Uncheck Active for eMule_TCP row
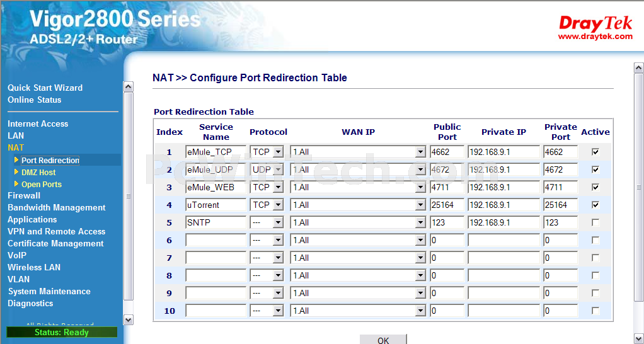Screen dimensions: 644x344 click(595, 152)
